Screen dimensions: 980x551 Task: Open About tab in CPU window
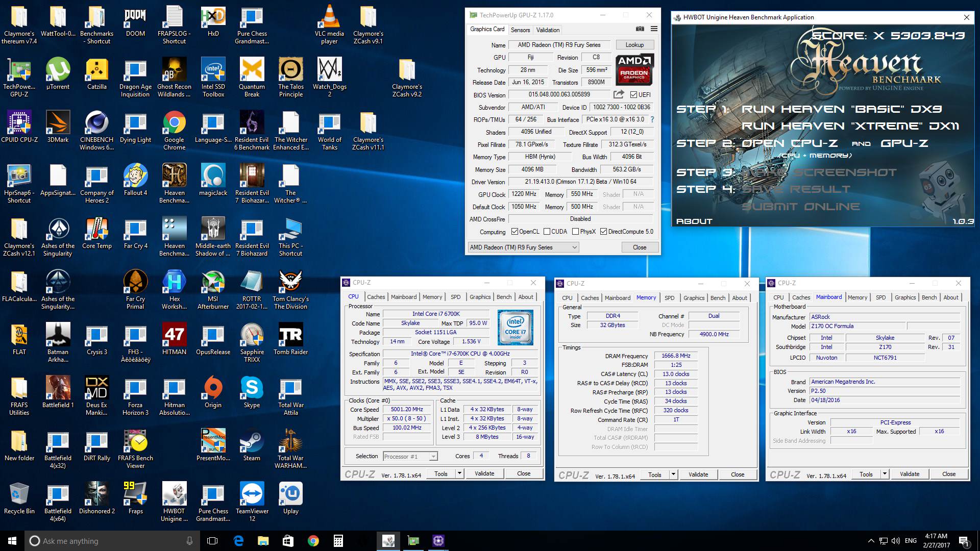point(526,297)
